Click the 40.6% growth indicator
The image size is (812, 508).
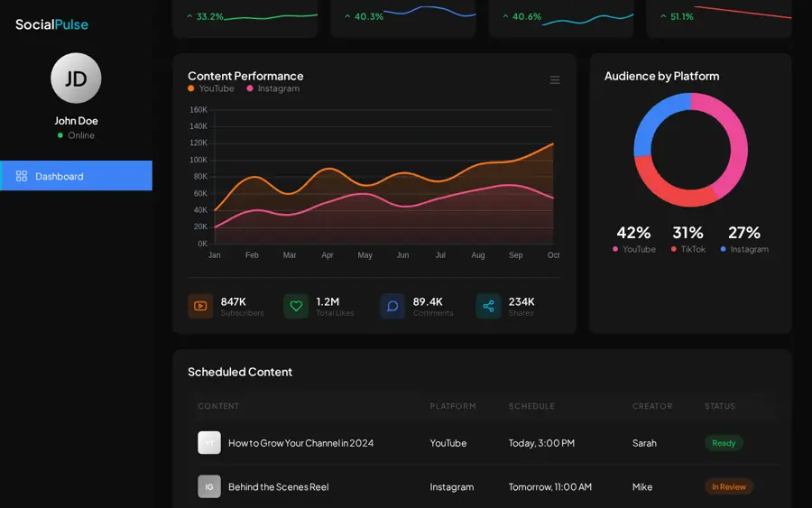[x=522, y=16]
